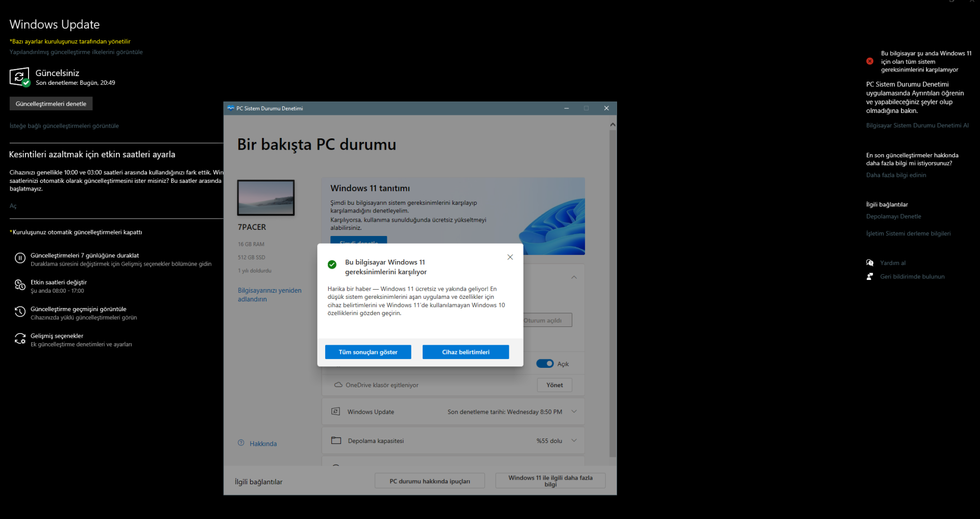Viewport: 980px width, 519px height.
Task: Click Güncelleştirmeleri denetle button
Action: [51, 104]
